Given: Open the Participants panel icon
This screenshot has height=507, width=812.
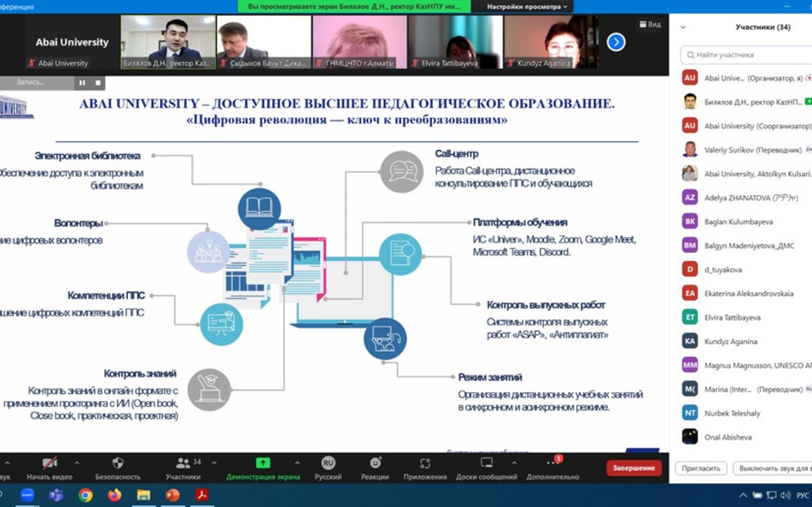Looking at the screenshot, I should (183, 463).
